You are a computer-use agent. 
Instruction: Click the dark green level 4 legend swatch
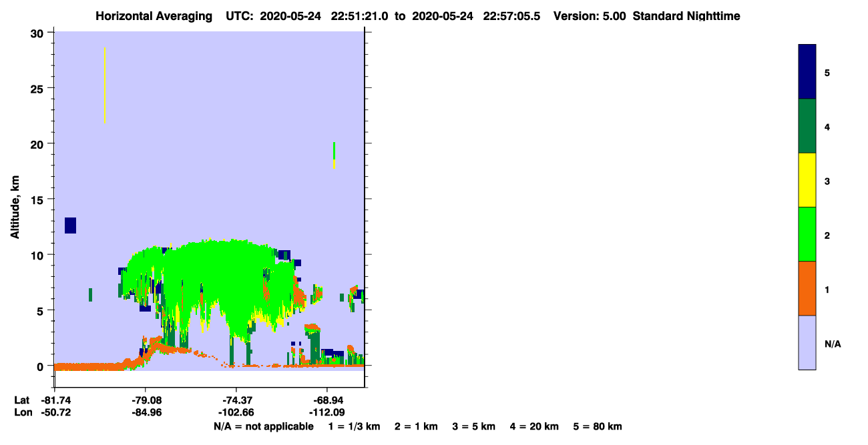807,126
